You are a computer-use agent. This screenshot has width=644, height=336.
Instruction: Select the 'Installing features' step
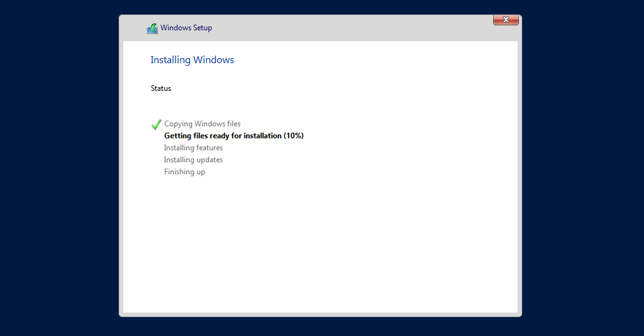pyautogui.click(x=193, y=147)
